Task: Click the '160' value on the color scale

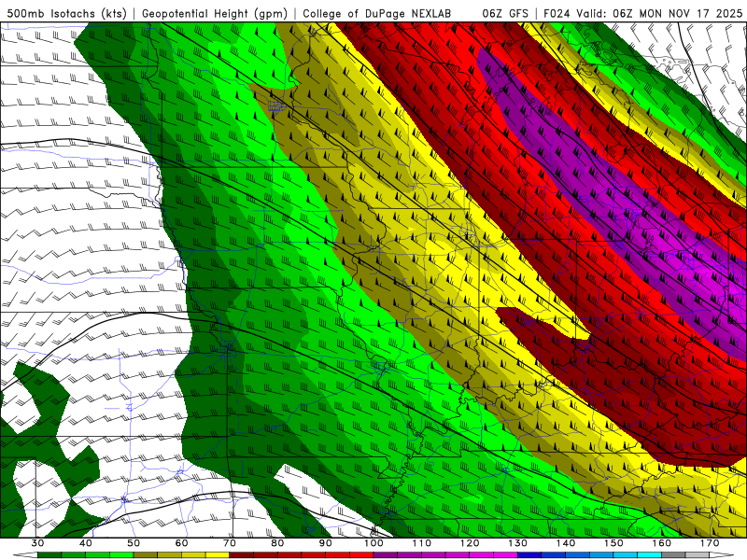Action: coord(662,543)
